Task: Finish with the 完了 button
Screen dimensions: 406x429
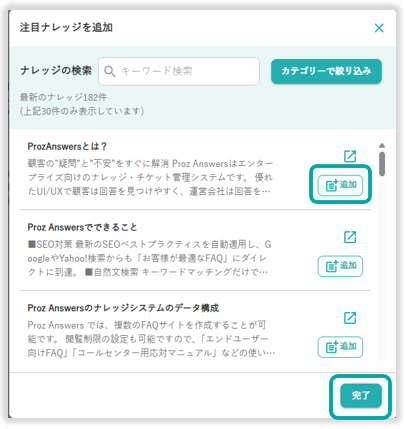Action: (361, 396)
